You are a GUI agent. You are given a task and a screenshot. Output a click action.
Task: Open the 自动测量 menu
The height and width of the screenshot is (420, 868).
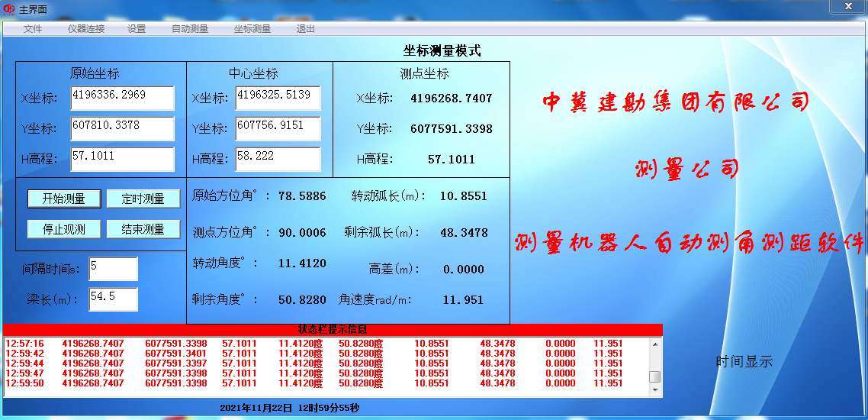tap(190, 29)
